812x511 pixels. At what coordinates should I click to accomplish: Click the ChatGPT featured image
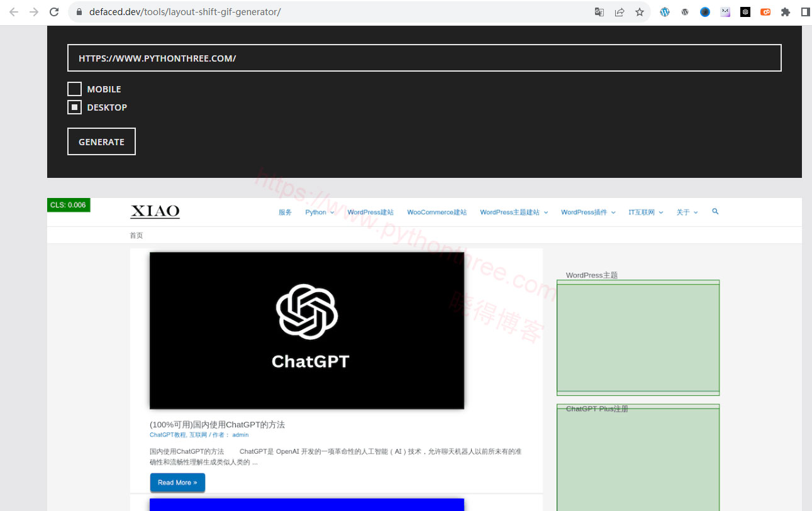[x=307, y=331]
